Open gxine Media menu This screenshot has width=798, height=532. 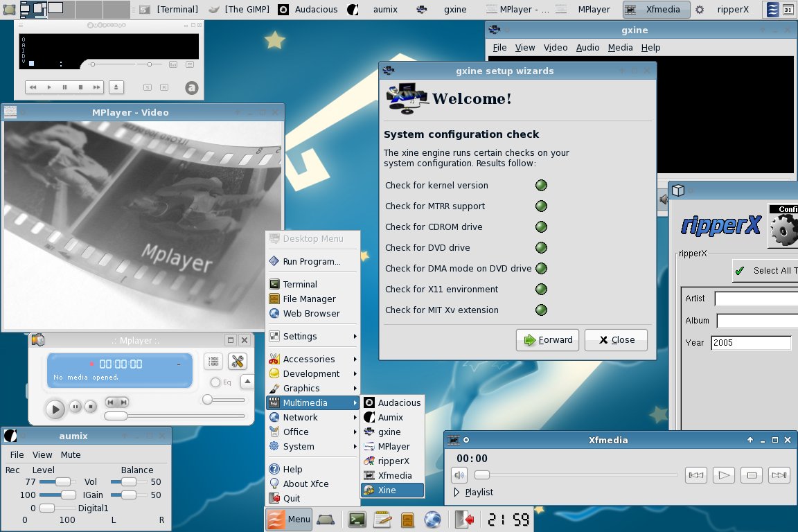(621, 47)
